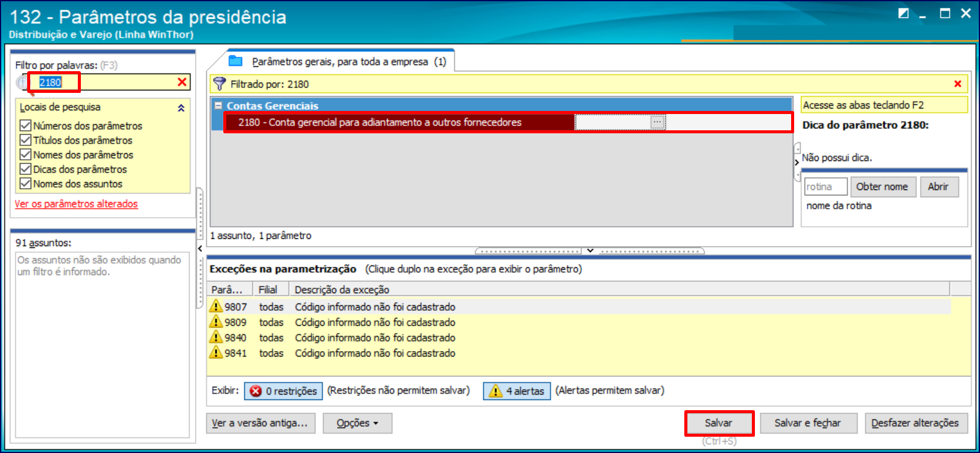Screen dimensions: 980x453
Task: Toggle the '0 restrições' display button
Action: pos(283,391)
